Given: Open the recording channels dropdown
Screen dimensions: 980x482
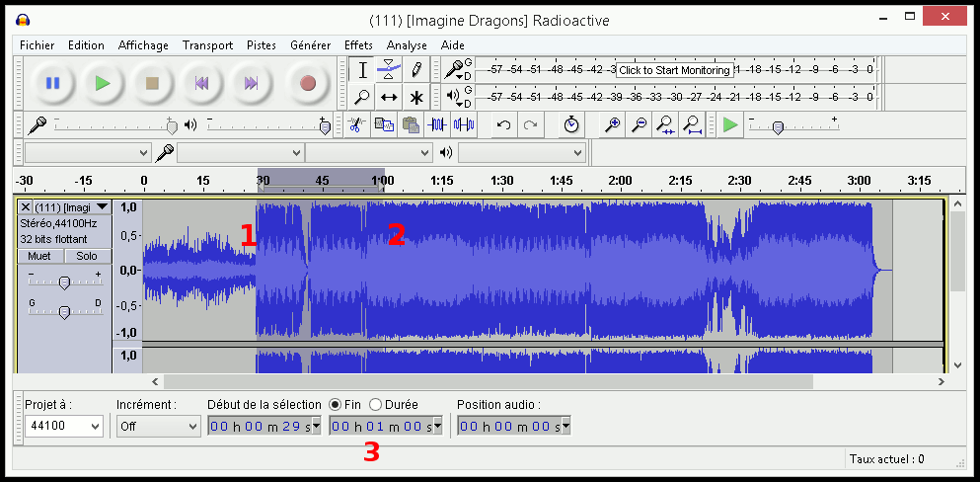Looking at the screenshot, I should [x=369, y=152].
